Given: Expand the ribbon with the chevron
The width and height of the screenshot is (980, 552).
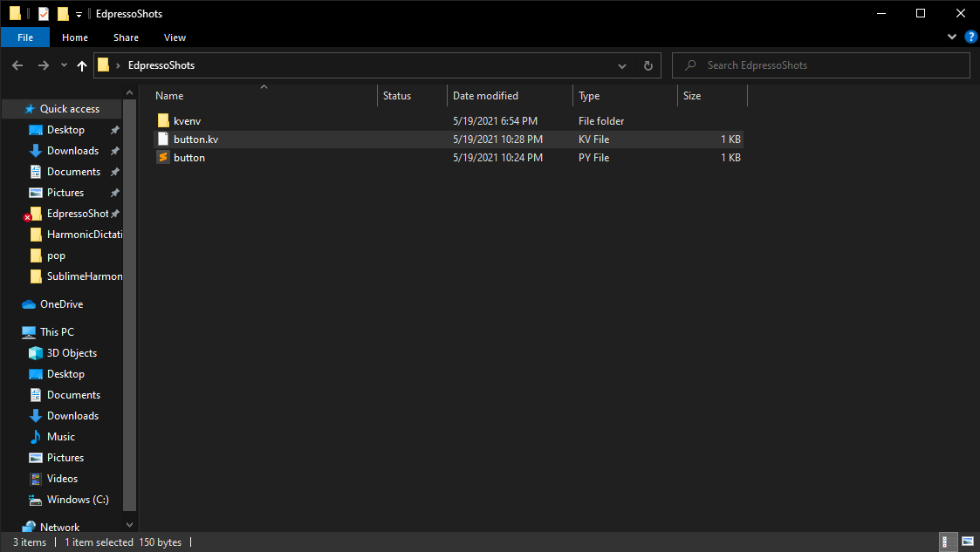Looking at the screenshot, I should 952,37.
